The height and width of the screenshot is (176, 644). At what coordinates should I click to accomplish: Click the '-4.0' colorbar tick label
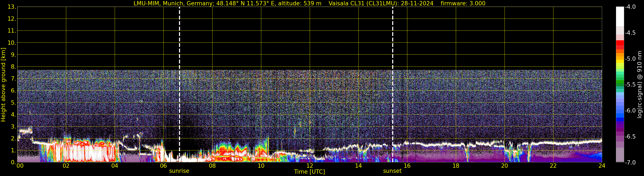tap(630, 7)
